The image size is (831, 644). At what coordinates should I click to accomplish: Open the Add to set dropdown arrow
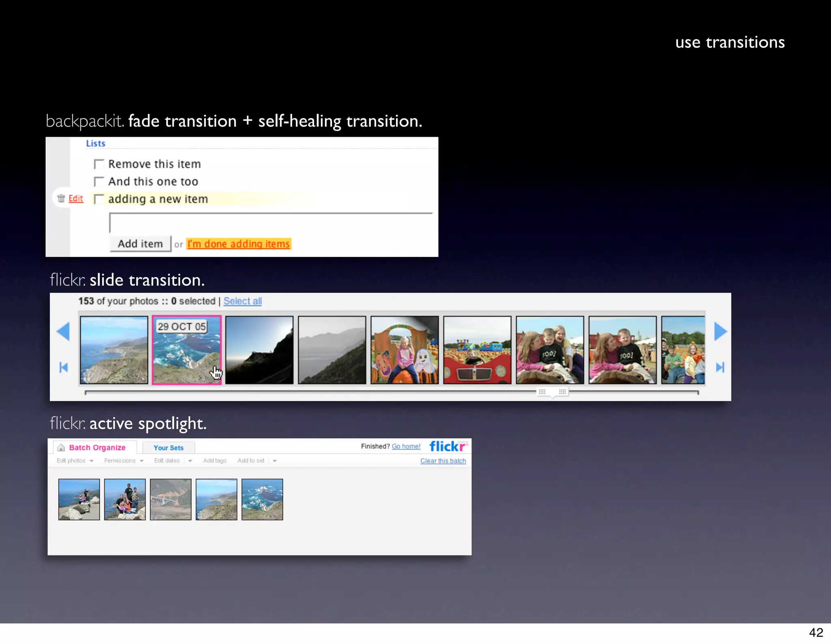[275, 461]
